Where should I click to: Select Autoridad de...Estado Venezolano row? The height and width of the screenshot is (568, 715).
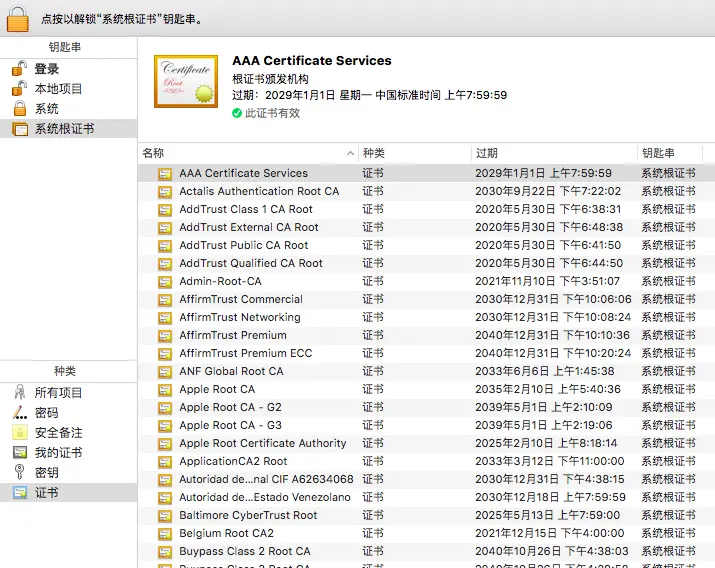[426, 497]
